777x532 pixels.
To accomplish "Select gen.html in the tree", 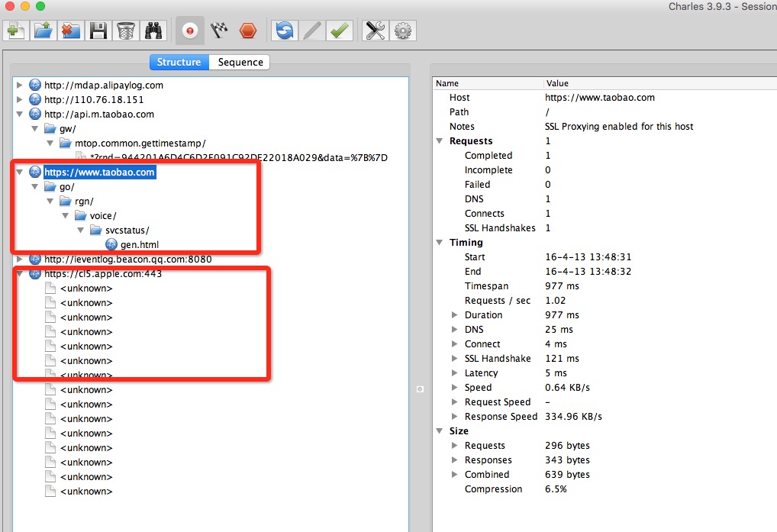I will (139, 245).
